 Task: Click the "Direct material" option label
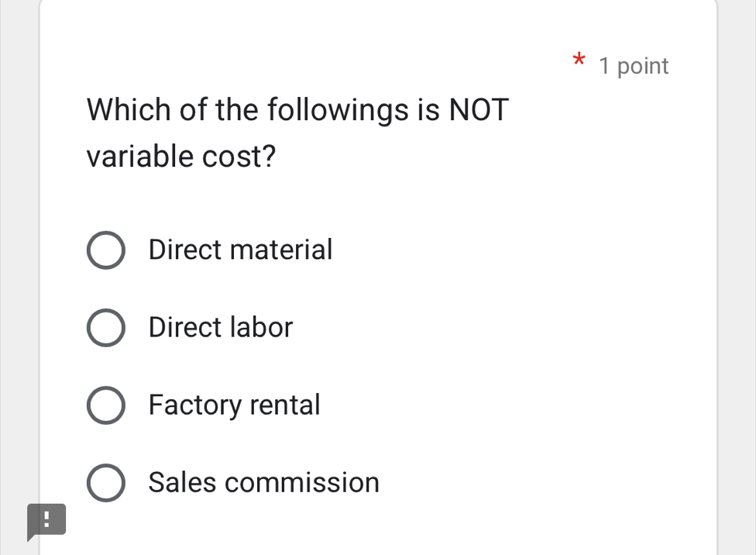pos(240,250)
